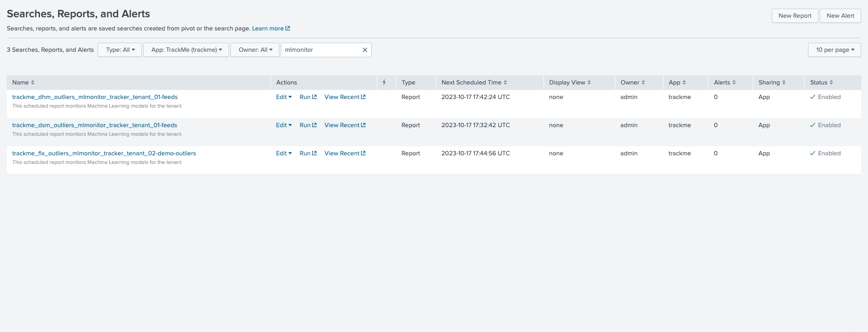Open the Learn more link
Image resolution: width=868 pixels, height=332 pixels.
coord(271,29)
